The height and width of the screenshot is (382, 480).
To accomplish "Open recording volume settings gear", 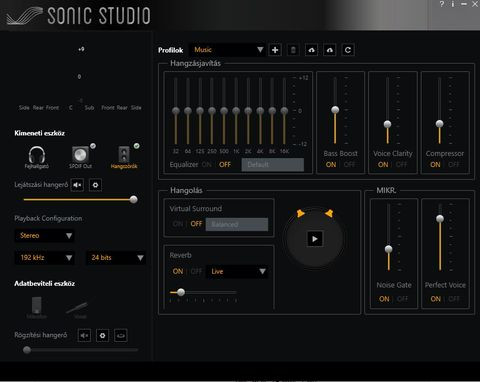I will point(103,335).
